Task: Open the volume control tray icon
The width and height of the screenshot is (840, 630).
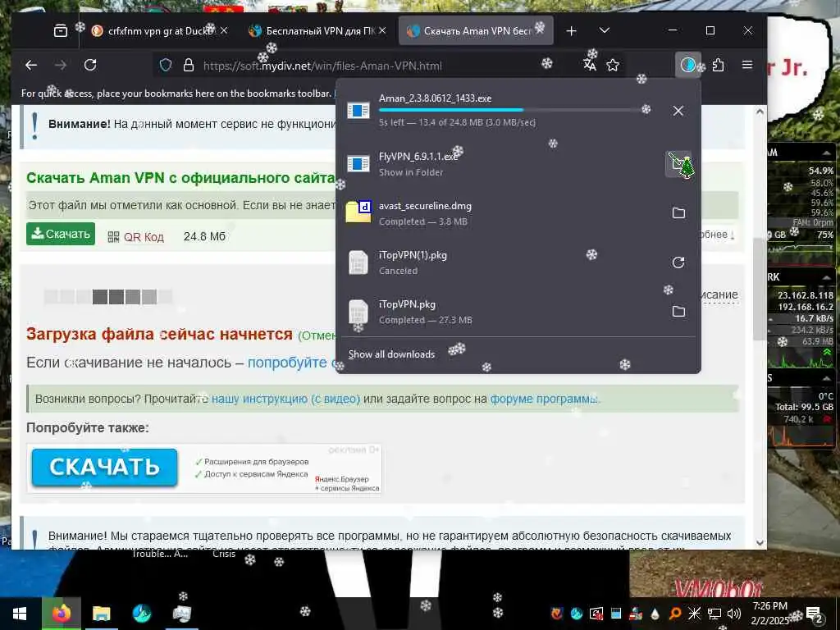Action: (x=734, y=614)
